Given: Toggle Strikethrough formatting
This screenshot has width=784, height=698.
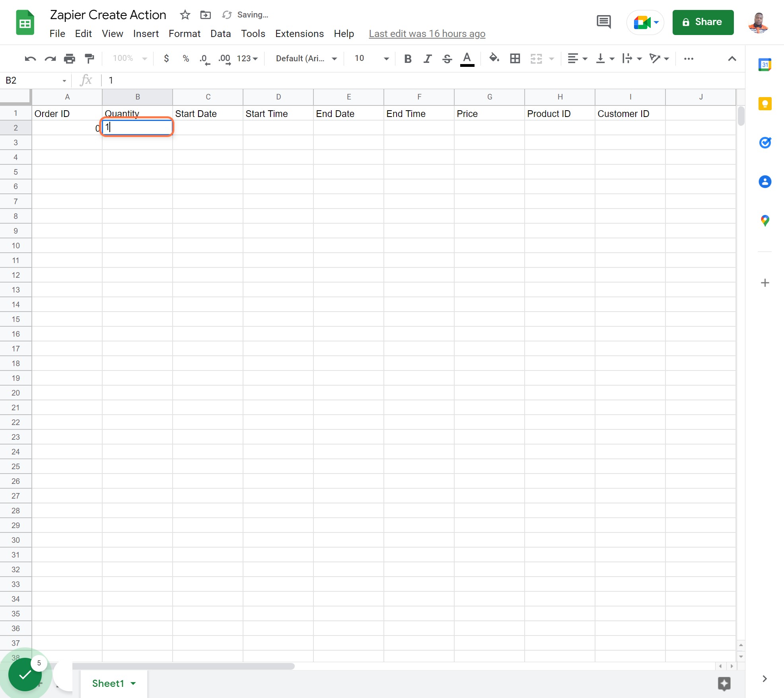Looking at the screenshot, I should (x=447, y=59).
